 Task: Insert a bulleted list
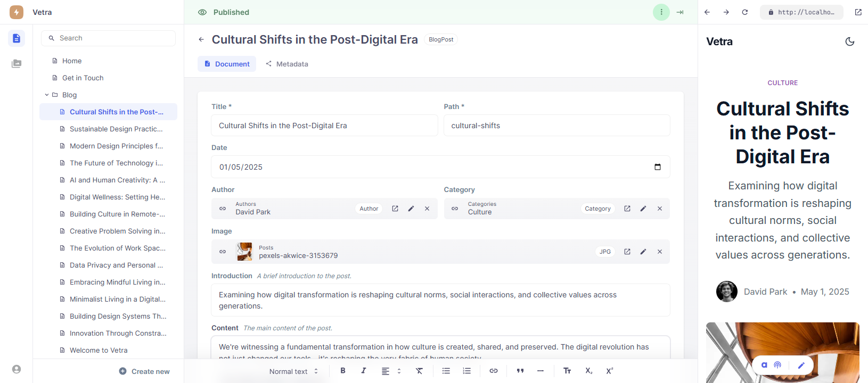446,371
